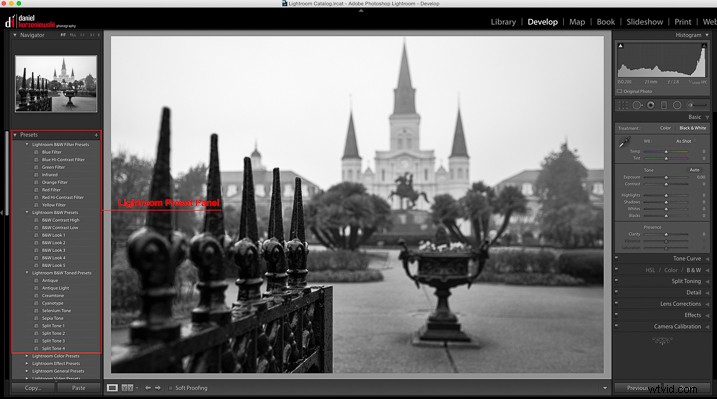Click the B&W Look 3 preset icon
Screen dimensions: 717x399
(x=36, y=250)
